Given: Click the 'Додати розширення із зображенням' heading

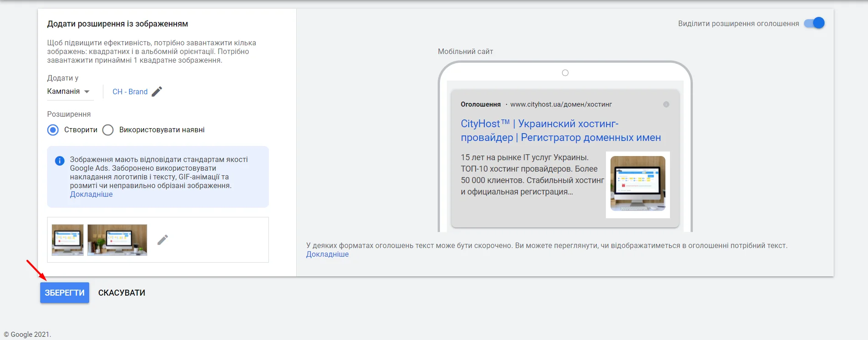Looking at the screenshot, I should 118,24.
